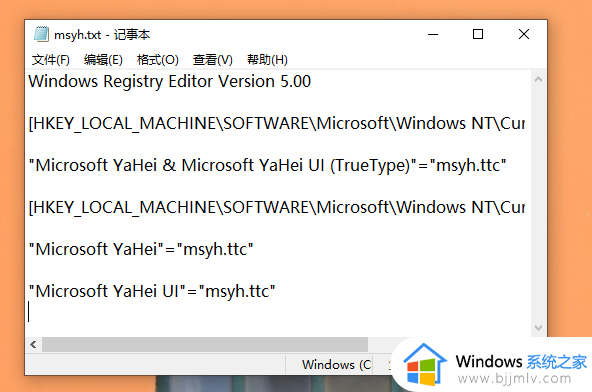Click the second HKEY_LOCAL_MACHINE registry path line

pos(277,207)
